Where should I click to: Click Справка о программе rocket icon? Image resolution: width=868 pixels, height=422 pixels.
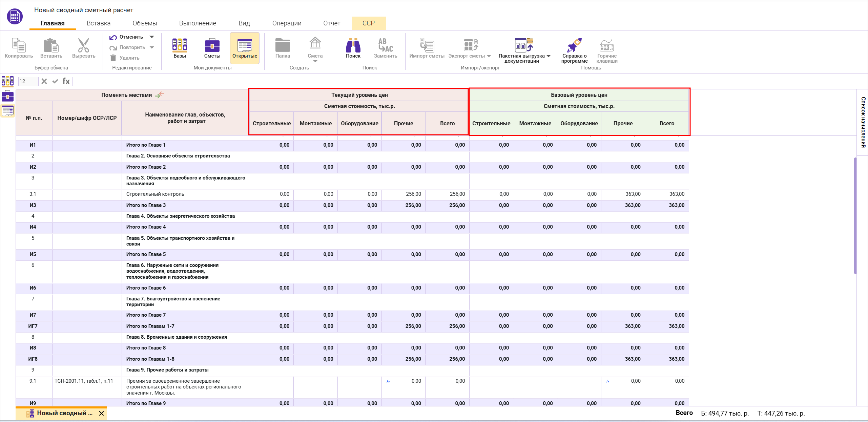(574, 45)
